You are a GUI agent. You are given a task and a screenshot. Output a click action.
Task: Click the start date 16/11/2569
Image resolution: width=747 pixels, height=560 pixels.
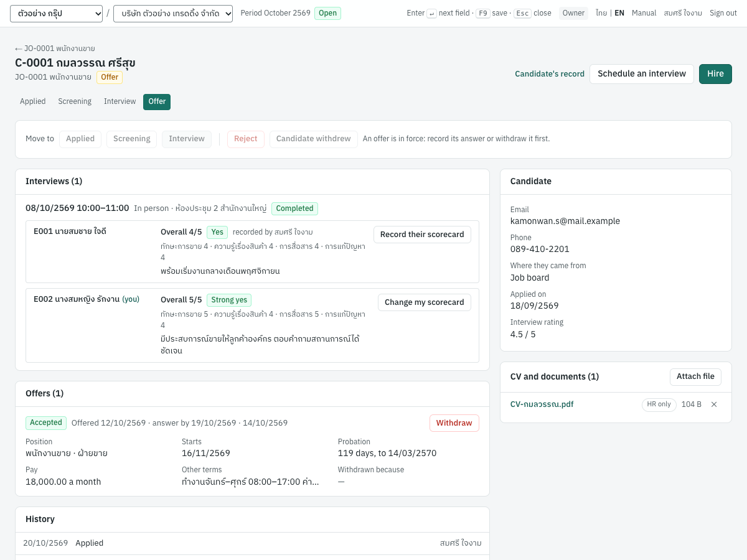[206, 453]
